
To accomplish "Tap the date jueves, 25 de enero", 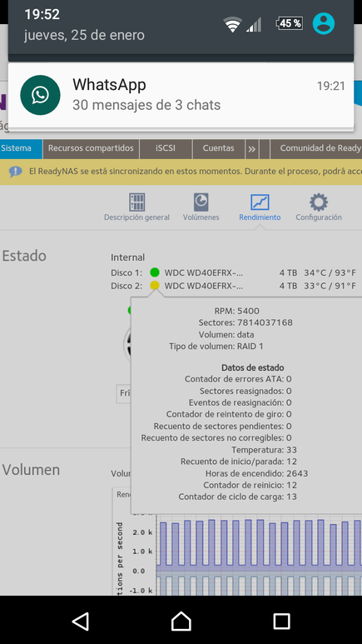I will [x=84, y=35].
